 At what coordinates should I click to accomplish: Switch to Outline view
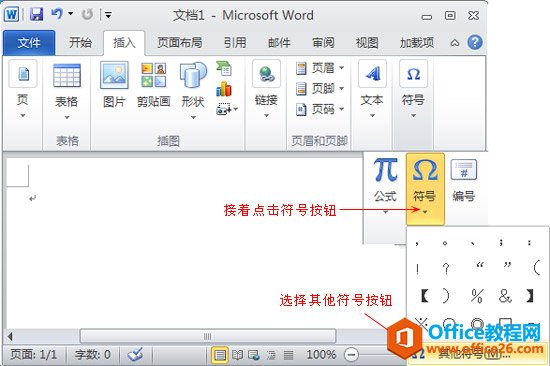tap(271, 355)
